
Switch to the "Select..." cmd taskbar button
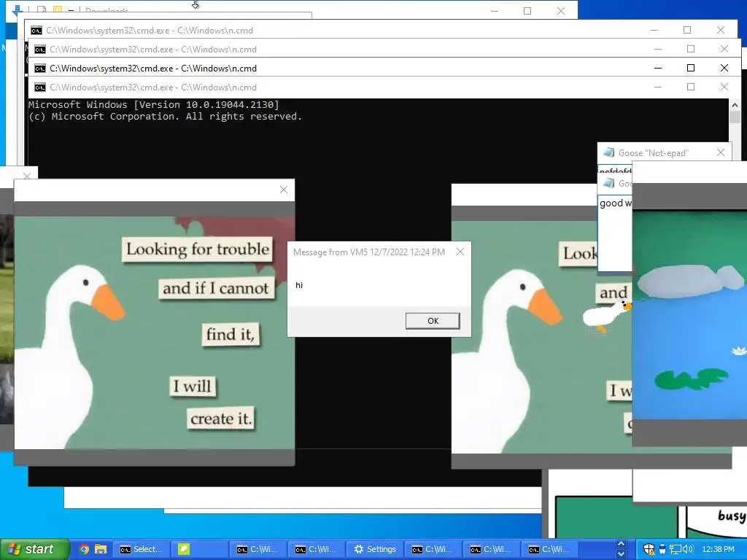(x=142, y=550)
